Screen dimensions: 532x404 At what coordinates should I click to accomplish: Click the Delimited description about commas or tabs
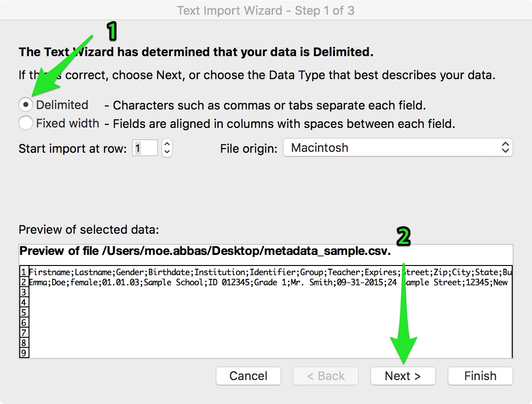[266, 105]
